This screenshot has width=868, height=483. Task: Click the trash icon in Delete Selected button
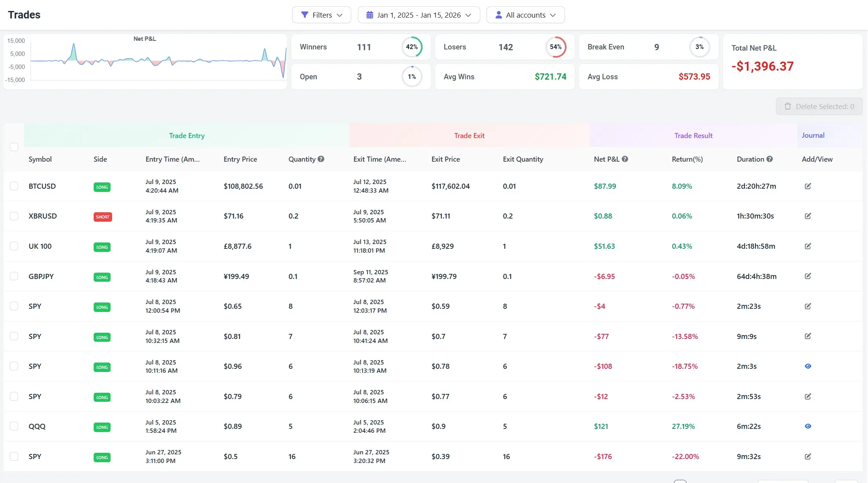click(x=788, y=106)
